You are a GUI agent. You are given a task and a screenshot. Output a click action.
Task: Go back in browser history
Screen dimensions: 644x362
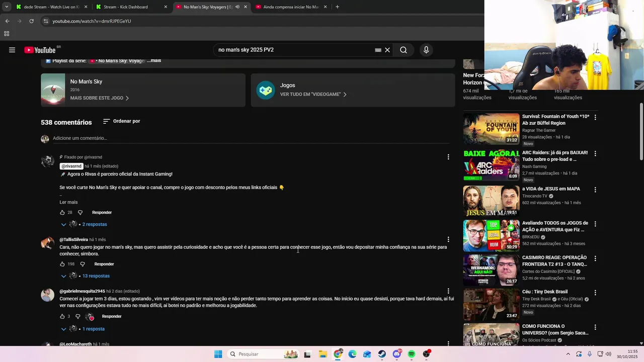coord(7,21)
